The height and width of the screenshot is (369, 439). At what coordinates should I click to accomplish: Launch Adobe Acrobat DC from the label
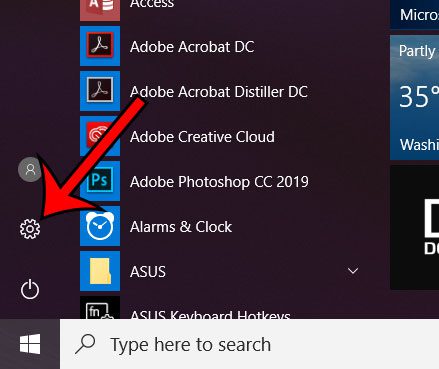click(x=192, y=47)
